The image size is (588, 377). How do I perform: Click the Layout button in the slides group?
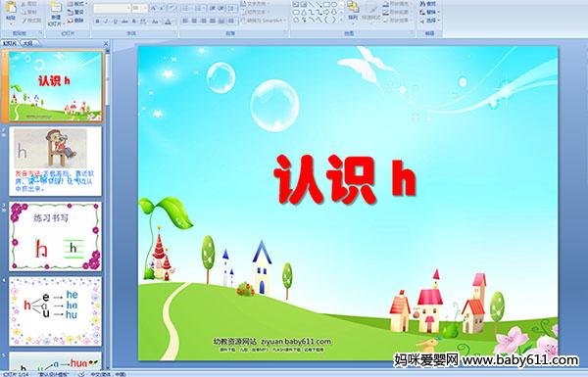(76, 4)
